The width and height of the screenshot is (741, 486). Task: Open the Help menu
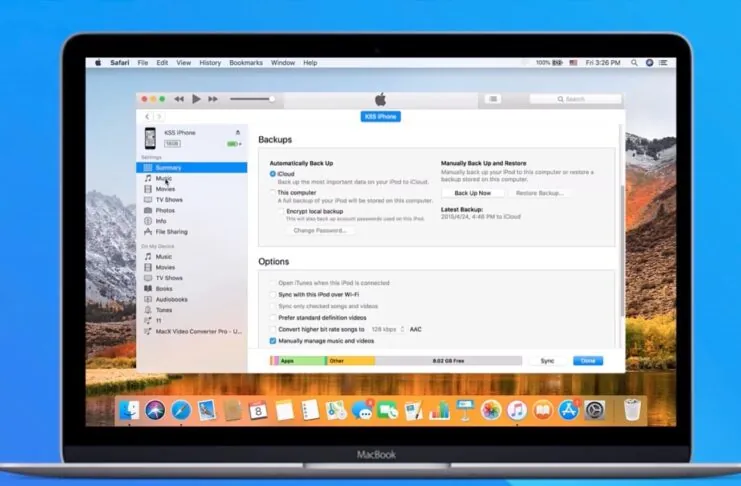point(310,62)
